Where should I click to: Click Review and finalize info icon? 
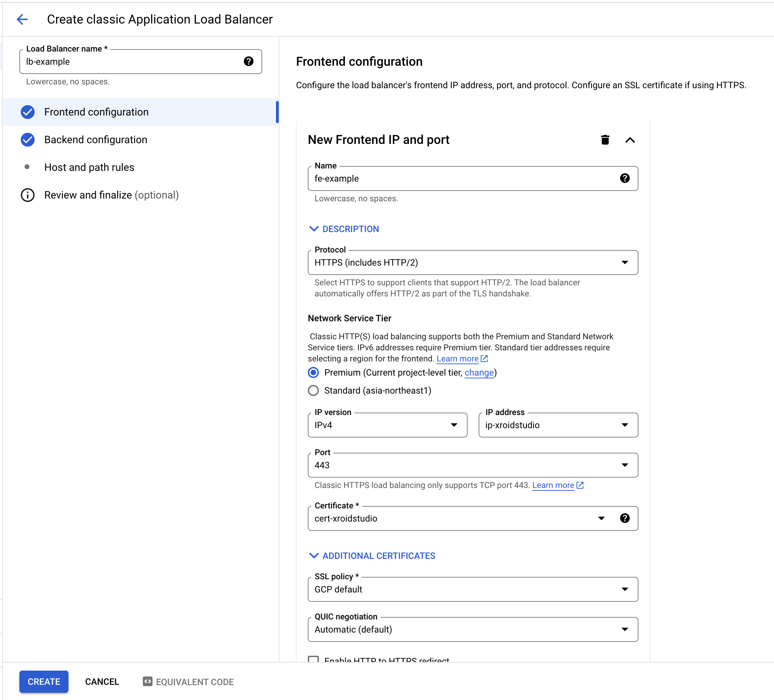click(x=28, y=195)
